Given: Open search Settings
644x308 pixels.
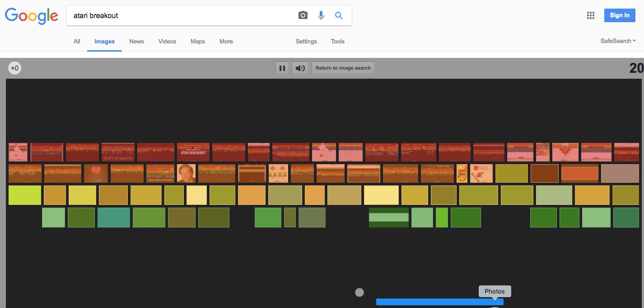Looking at the screenshot, I should pos(306,41).
